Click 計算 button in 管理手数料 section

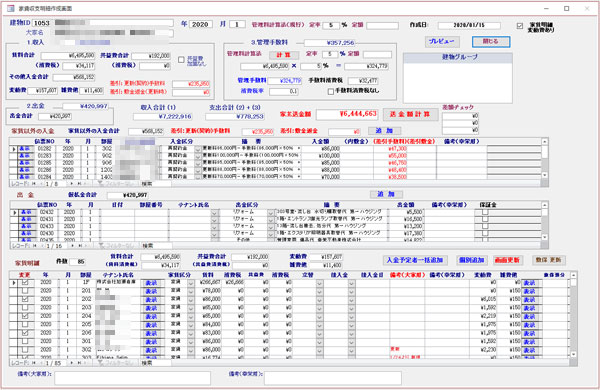(284, 55)
